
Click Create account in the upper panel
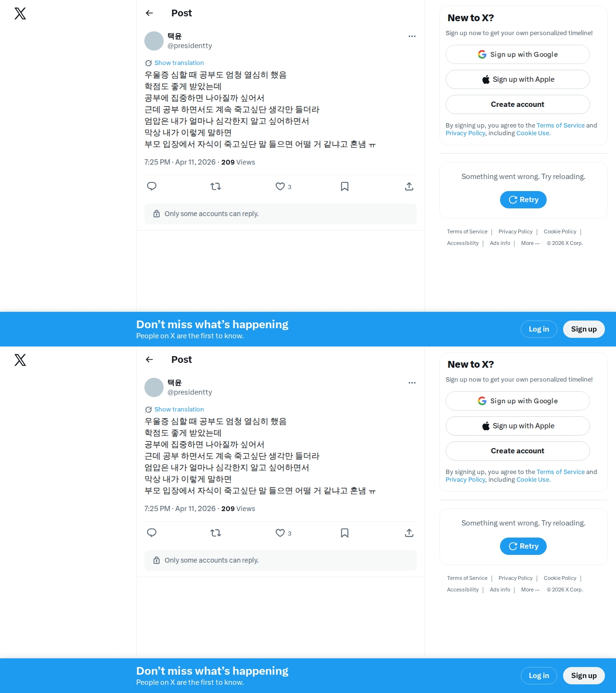[518, 104]
